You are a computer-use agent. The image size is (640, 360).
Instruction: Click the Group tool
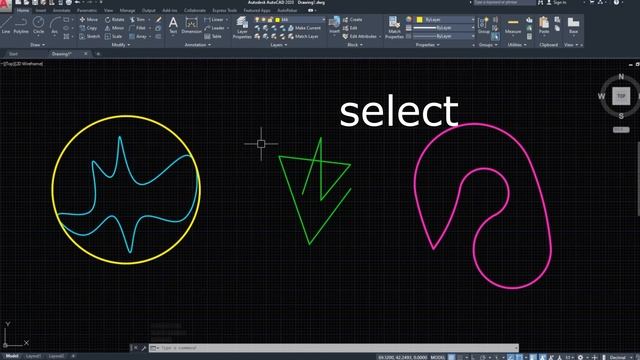484,25
